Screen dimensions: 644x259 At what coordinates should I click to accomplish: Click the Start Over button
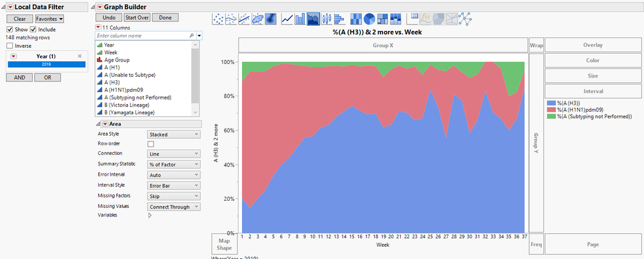click(x=137, y=17)
